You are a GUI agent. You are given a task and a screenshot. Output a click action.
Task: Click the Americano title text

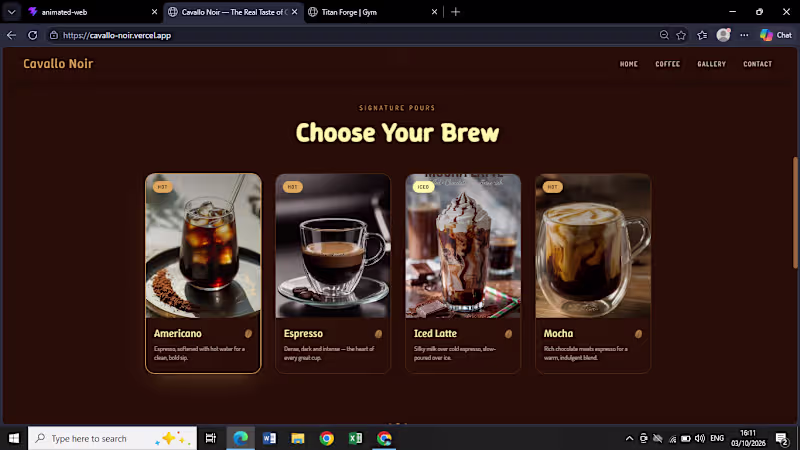click(x=178, y=333)
